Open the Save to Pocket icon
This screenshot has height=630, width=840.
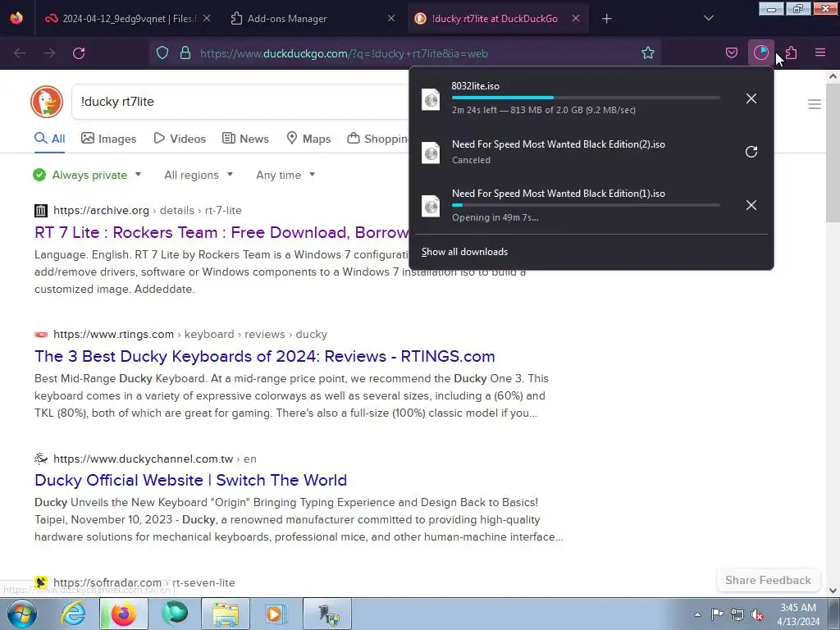[x=732, y=53]
